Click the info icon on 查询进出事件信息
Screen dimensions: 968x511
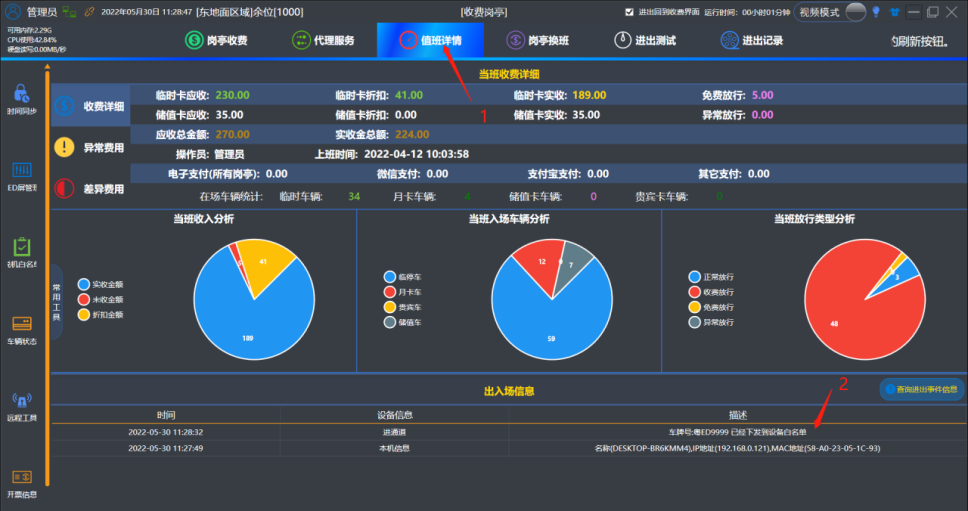pyautogui.click(x=890, y=389)
